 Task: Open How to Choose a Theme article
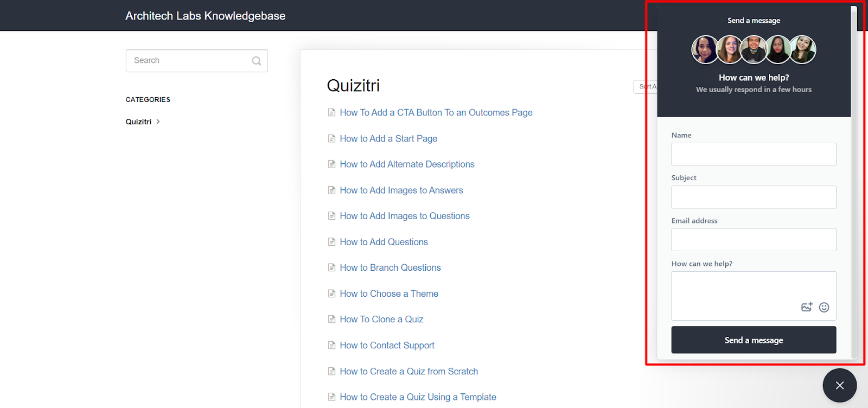click(389, 294)
